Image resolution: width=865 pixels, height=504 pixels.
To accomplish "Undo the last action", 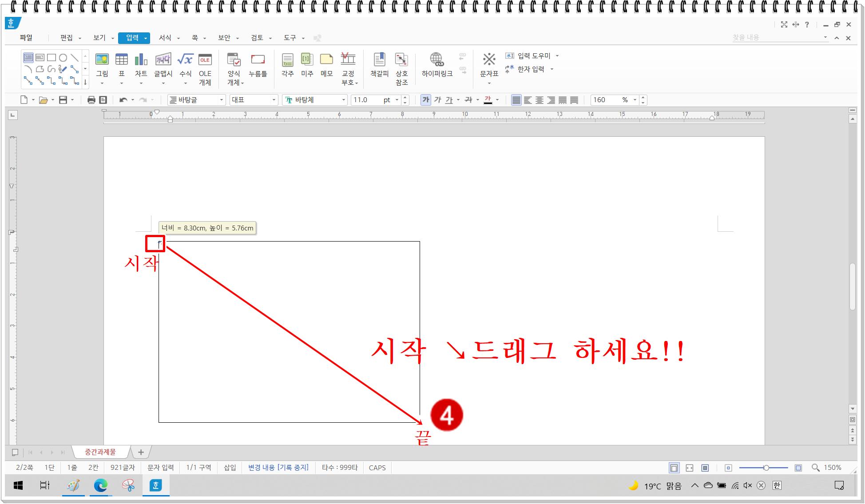I will 123,100.
